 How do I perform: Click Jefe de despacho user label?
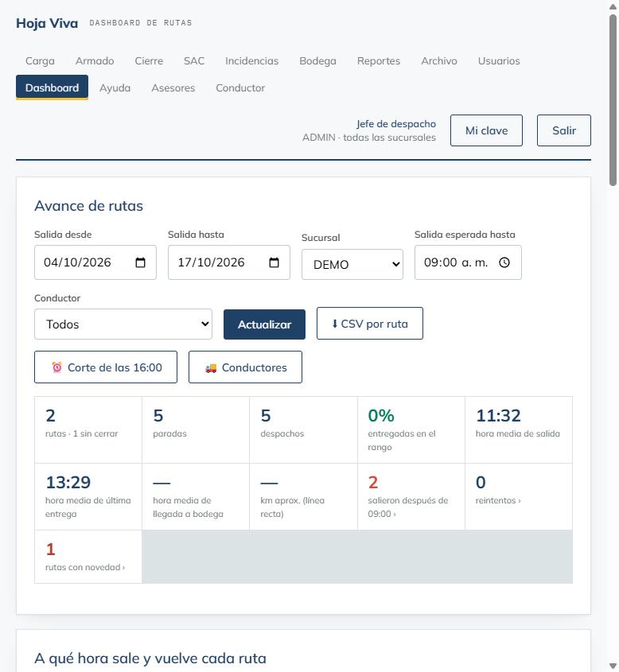(396, 124)
